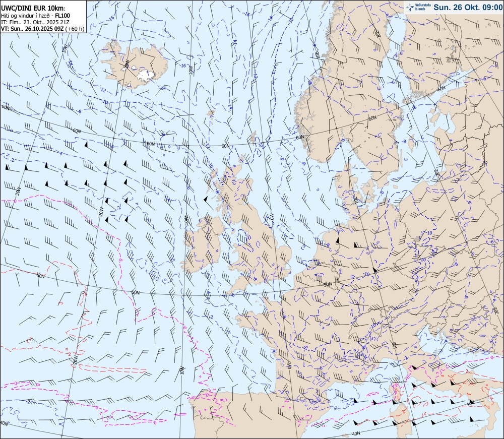
Task: Click the 'Sun. 26 Okt. 09:00' timestamp
Action: tap(468, 7)
